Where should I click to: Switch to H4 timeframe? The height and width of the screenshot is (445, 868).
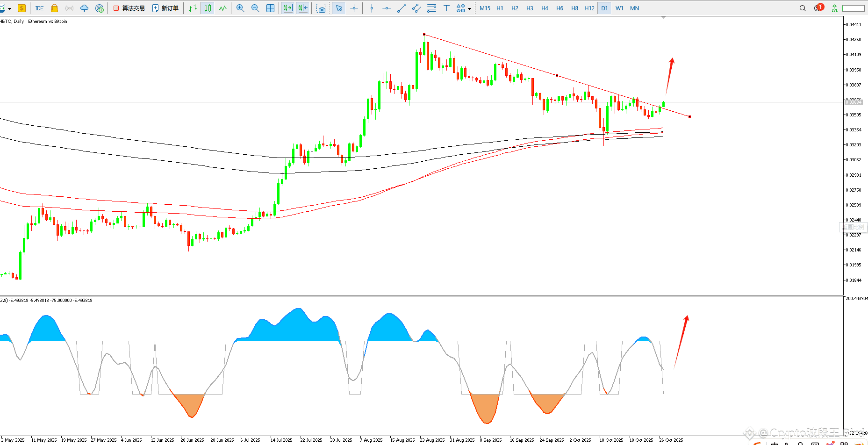click(545, 8)
